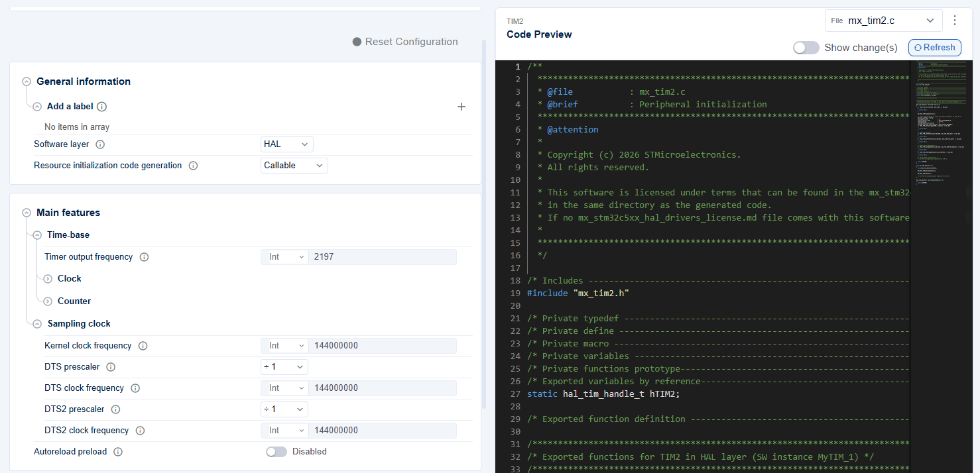Click Reset Configuration
980x473 pixels.
(404, 42)
